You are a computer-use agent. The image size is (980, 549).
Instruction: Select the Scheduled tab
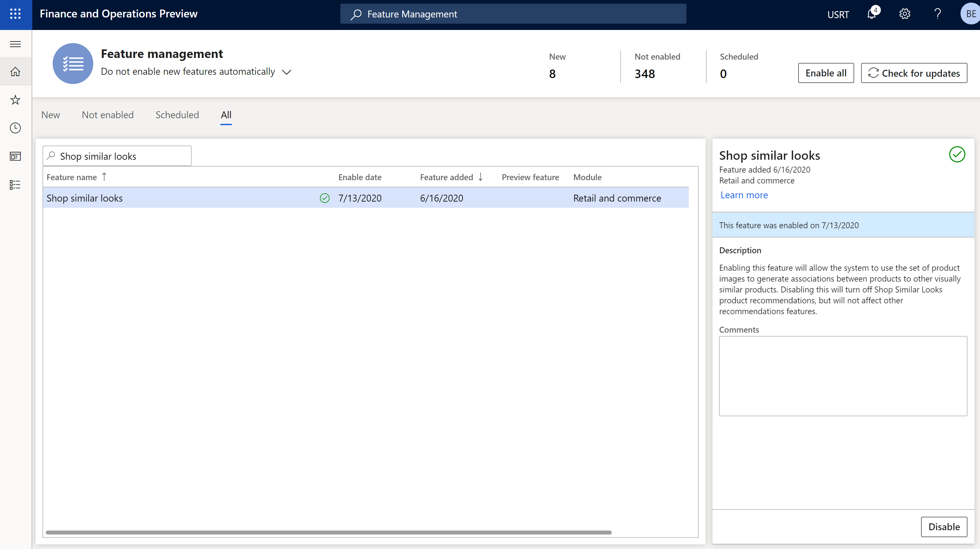[x=178, y=114]
